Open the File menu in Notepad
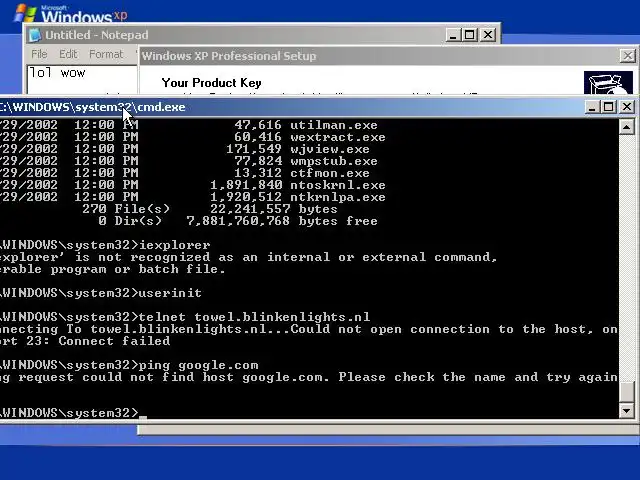The width and height of the screenshot is (640, 480). [x=39, y=54]
